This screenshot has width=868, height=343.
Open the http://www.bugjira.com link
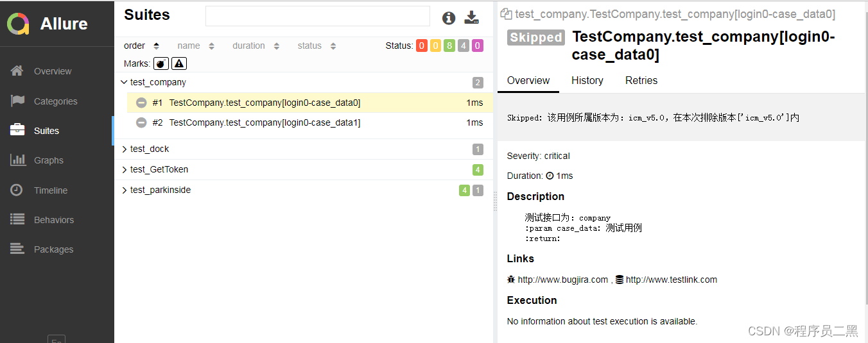563,280
